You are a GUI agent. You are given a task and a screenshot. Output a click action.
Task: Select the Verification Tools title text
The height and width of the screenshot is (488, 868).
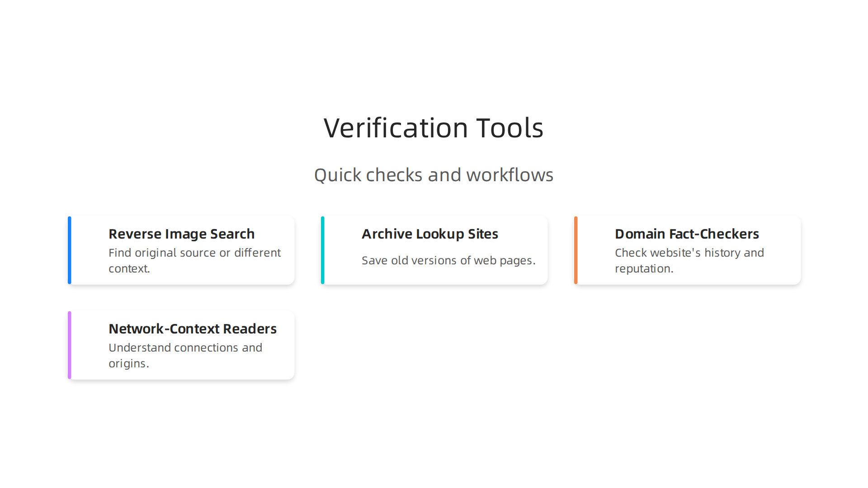(x=434, y=127)
